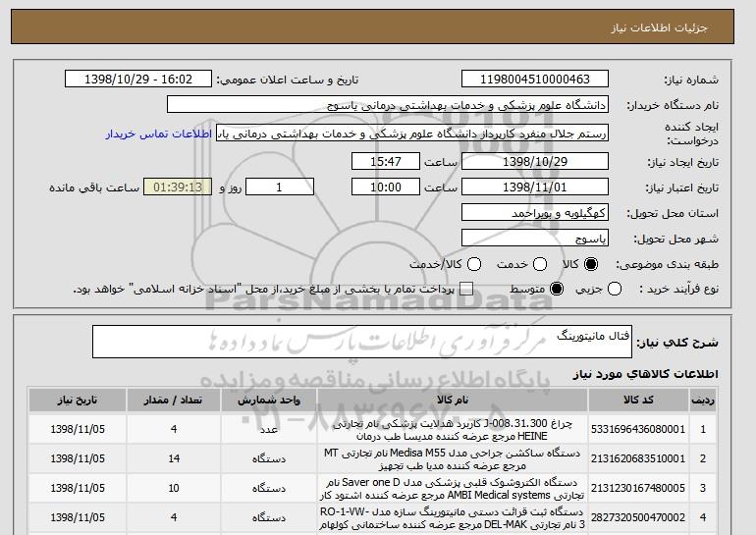
Task: Click the ردیف column header
Action: [703, 401]
